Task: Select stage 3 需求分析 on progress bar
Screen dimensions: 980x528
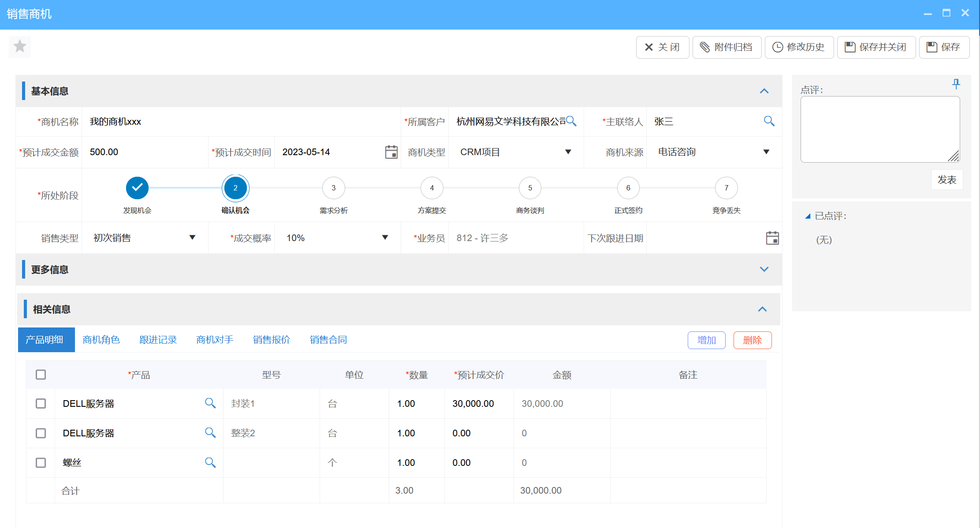Action: (x=334, y=187)
